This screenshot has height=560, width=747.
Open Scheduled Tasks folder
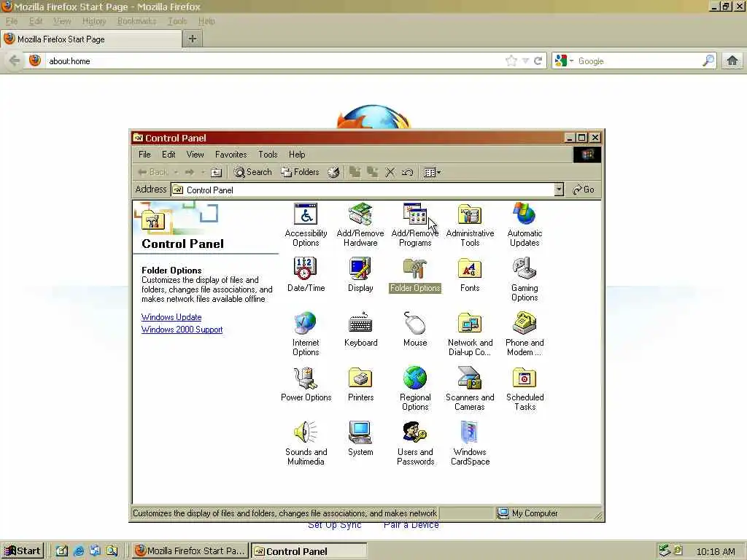pyautogui.click(x=525, y=389)
